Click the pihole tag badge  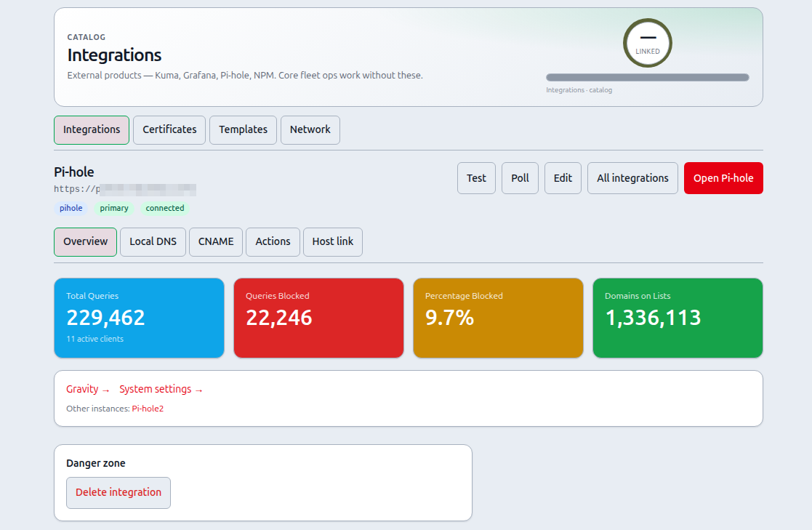[71, 208]
